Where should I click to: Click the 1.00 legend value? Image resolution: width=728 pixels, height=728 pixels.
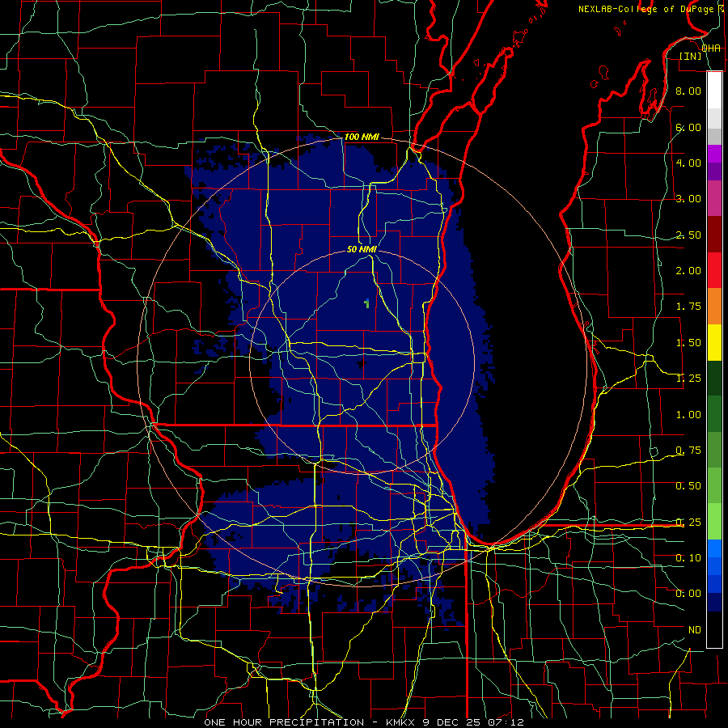688,415
